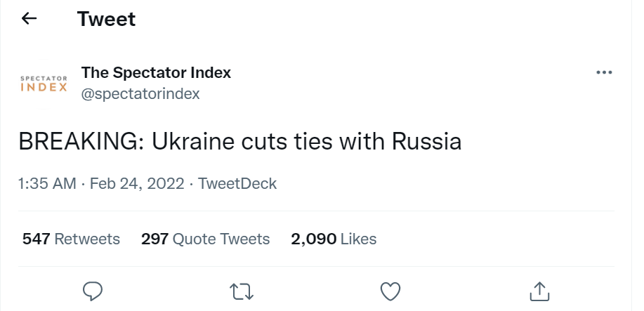Click the number 547 beside Retweets
The image size is (644, 311).
coord(37,239)
